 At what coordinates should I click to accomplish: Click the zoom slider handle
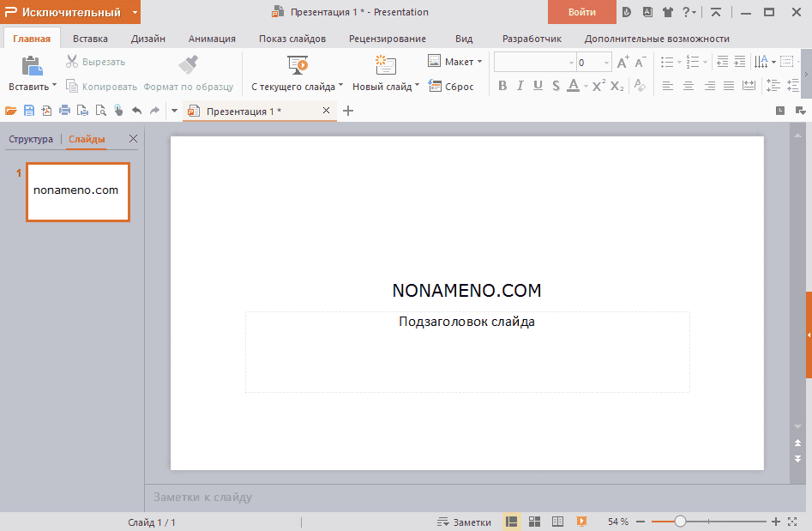click(x=680, y=522)
